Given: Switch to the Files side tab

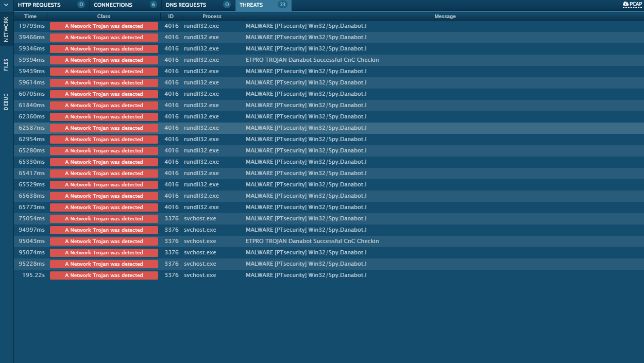Looking at the screenshot, I should 6,64.
